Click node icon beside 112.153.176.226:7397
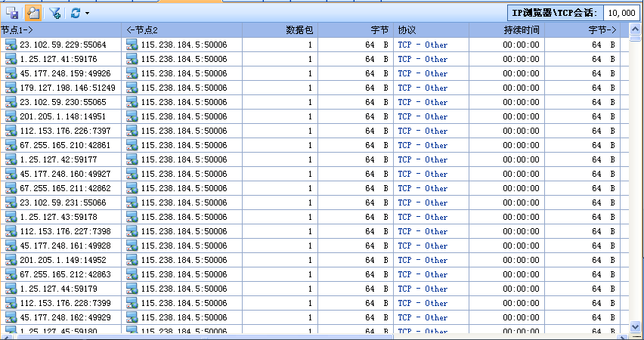The width and height of the screenshot is (644, 340). pyautogui.click(x=11, y=131)
